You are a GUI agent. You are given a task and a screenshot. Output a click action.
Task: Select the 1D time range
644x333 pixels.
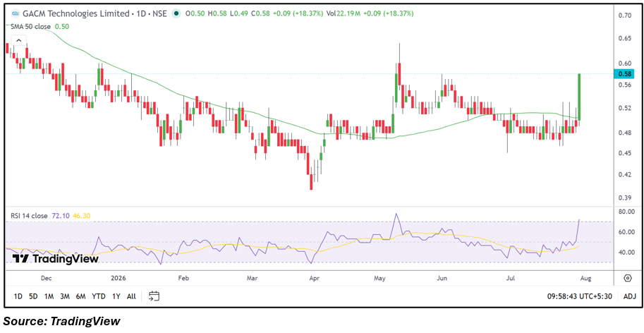(18, 296)
